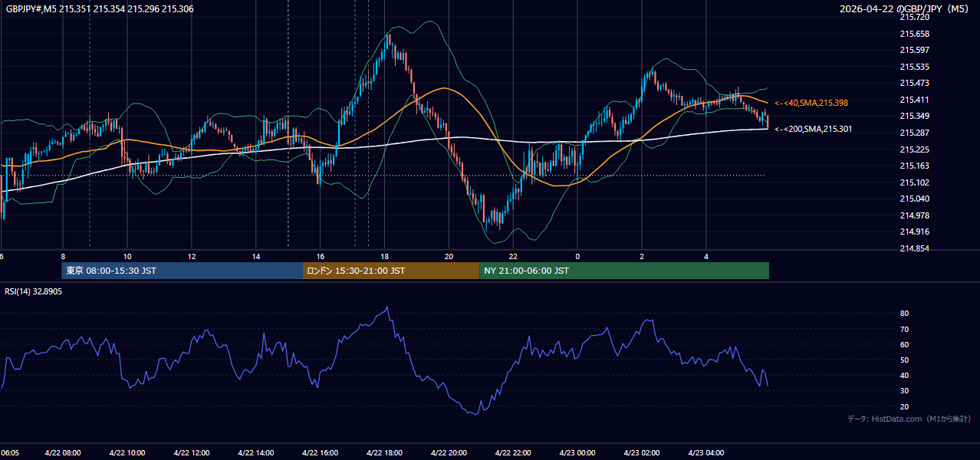Click price axis value 215.473
Image resolution: width=980 pixels, height=460 pixels.
pos(914,83)
